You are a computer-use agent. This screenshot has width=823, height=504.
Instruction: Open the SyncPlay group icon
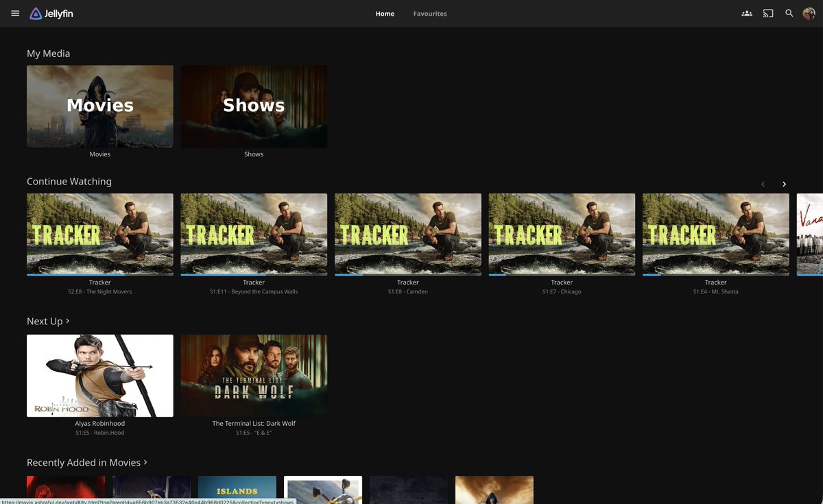(x=747, y=13)
